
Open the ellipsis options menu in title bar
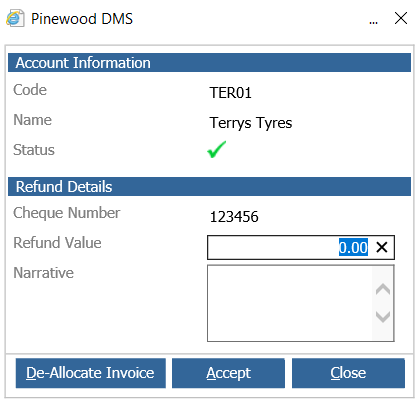(x=373, y=23)
